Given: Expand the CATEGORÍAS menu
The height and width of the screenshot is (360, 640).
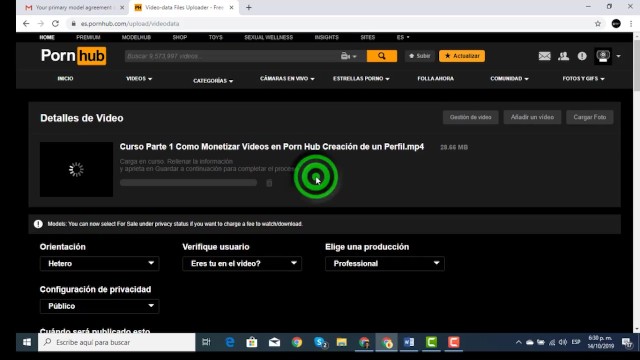Looking at the screenshot, I should coord(213,81).
